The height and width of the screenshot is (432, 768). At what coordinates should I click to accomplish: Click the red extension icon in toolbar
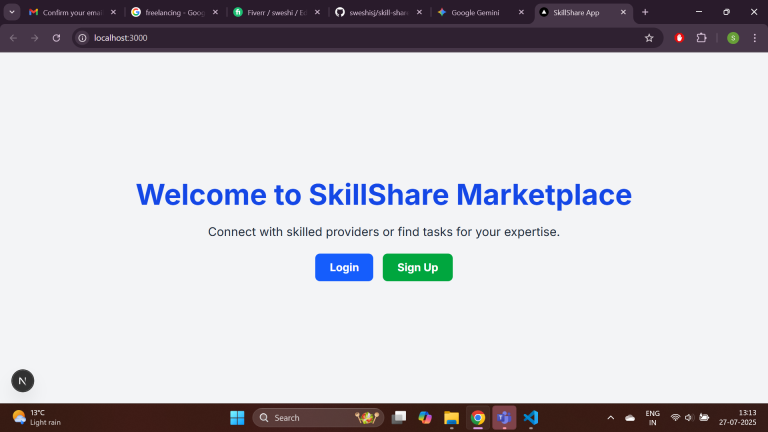[679, 38]
